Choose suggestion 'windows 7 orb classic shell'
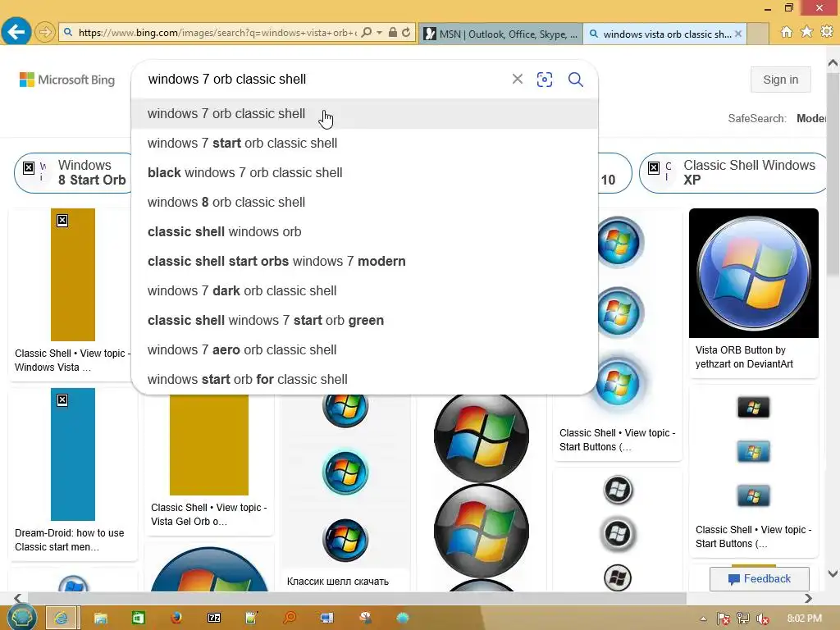The height and width of the screenshot is (630, 840). (x=364, y=113)
